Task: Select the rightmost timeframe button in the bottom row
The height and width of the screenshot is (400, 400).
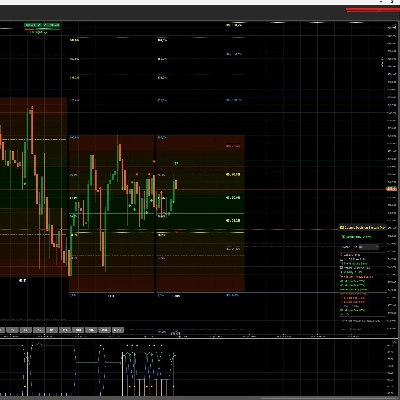Action: click(117, 330)
